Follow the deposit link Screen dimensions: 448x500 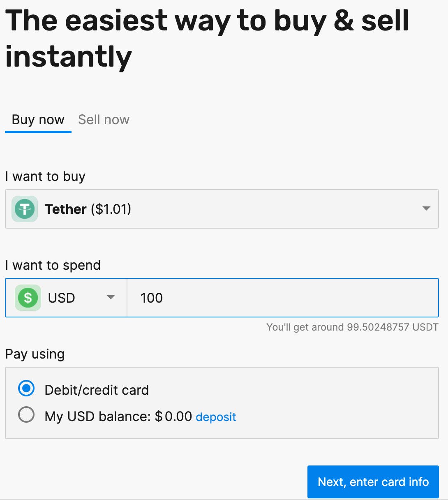[216, 417]
